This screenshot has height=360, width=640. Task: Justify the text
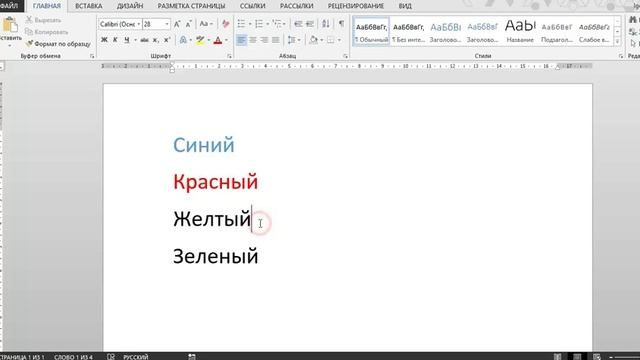click(276, 40)
